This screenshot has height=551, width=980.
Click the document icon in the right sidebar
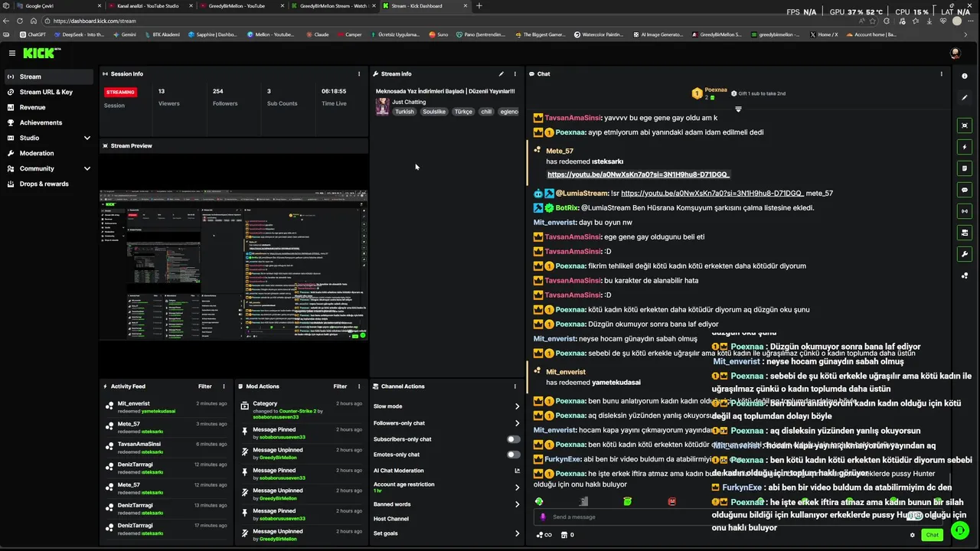(964, 168)
